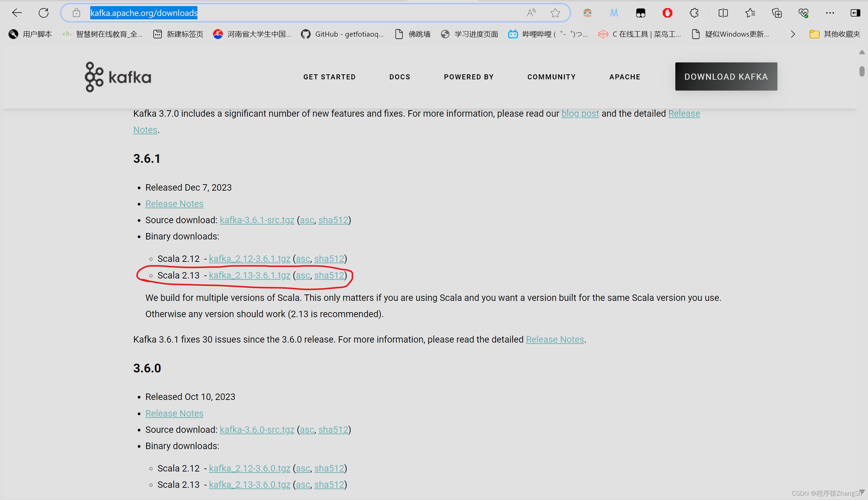Screen dimensions: 868x500
Task: Open the GET STARTED nav menu
Action: 329,77
